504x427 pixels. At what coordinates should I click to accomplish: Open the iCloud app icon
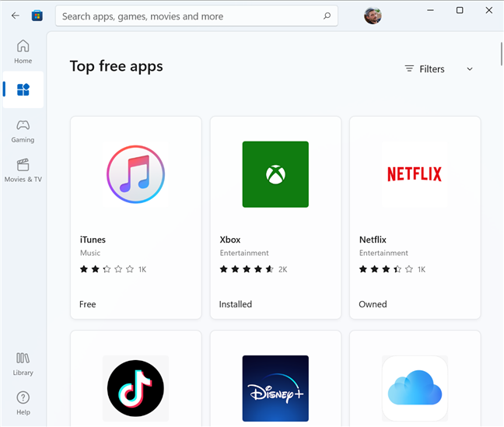click(x=415, y=388)
